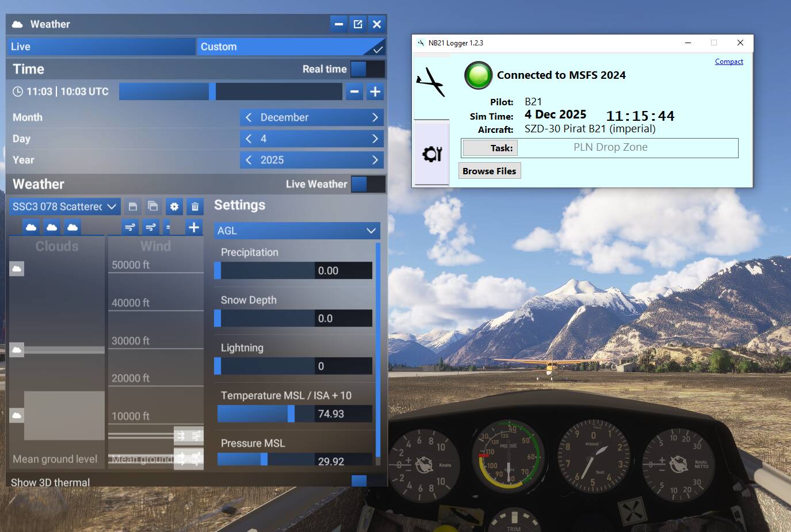The width and height of the screenshot is (791, 532).
Task: Switch to the Live tab
Action: [x=102, y=47]
